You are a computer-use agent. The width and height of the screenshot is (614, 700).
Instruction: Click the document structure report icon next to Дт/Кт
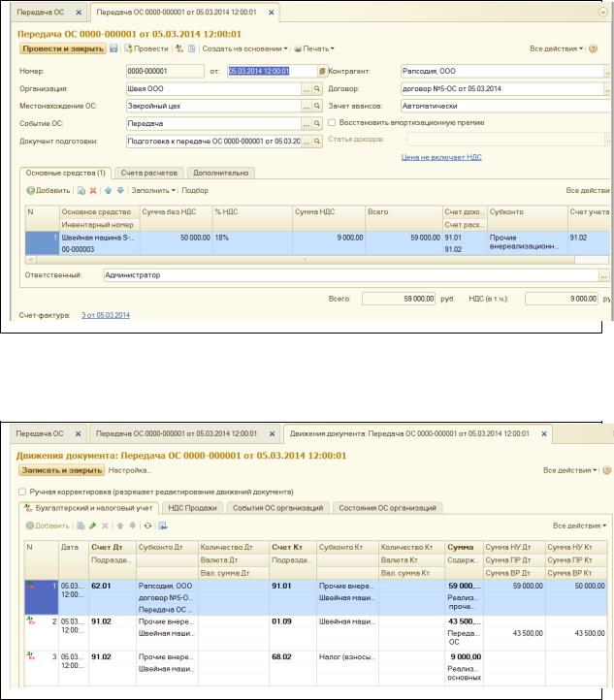(191, 48)
